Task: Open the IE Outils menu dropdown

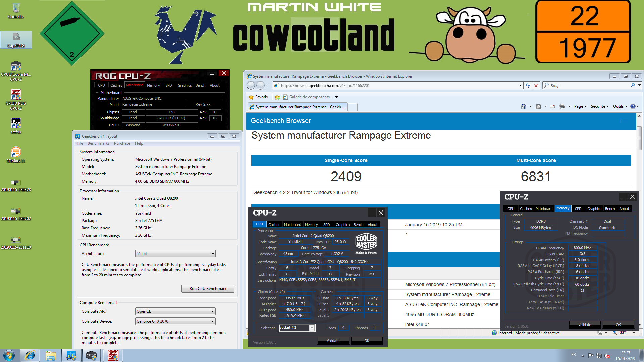Action: 620,106
